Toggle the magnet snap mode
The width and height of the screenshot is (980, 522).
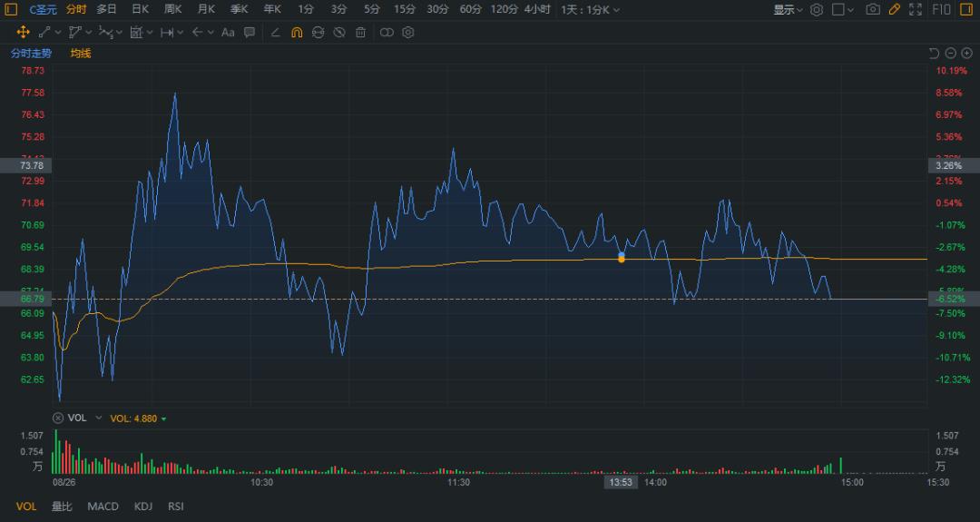(296, 32)
